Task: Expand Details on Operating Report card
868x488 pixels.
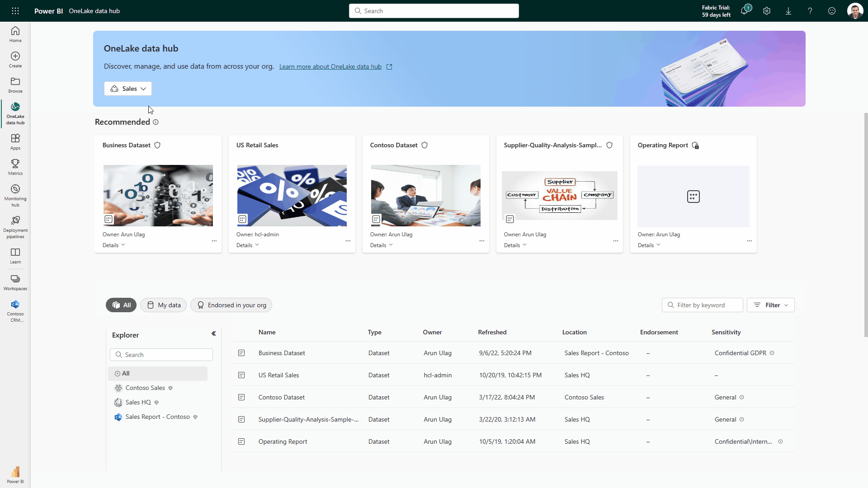Action: tap(649, 245)
